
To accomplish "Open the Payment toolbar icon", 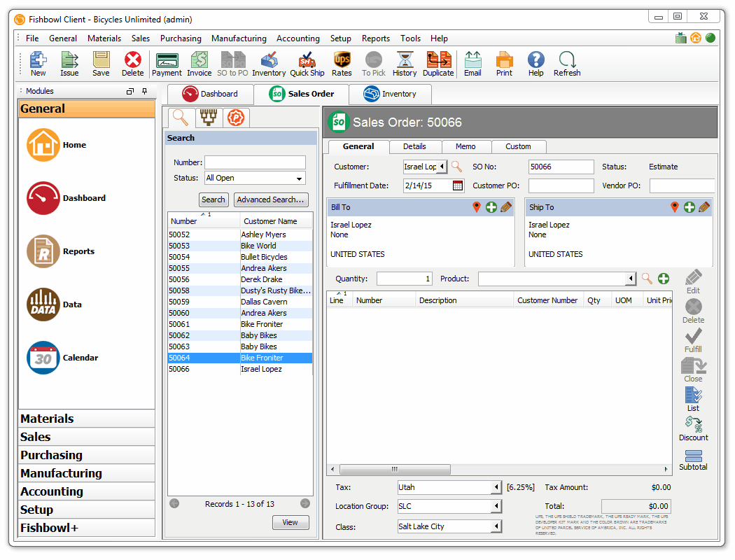I will 167,64.
